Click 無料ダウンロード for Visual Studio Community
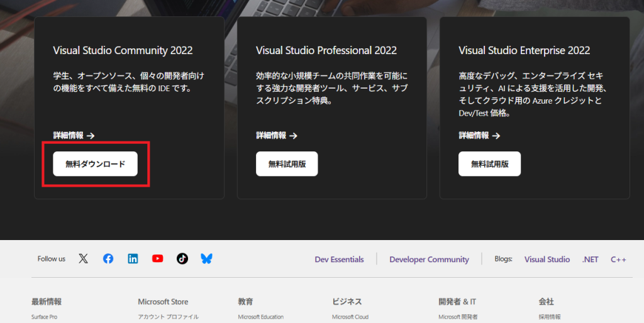Screen dimensions: 644x323 click(95, 164)
